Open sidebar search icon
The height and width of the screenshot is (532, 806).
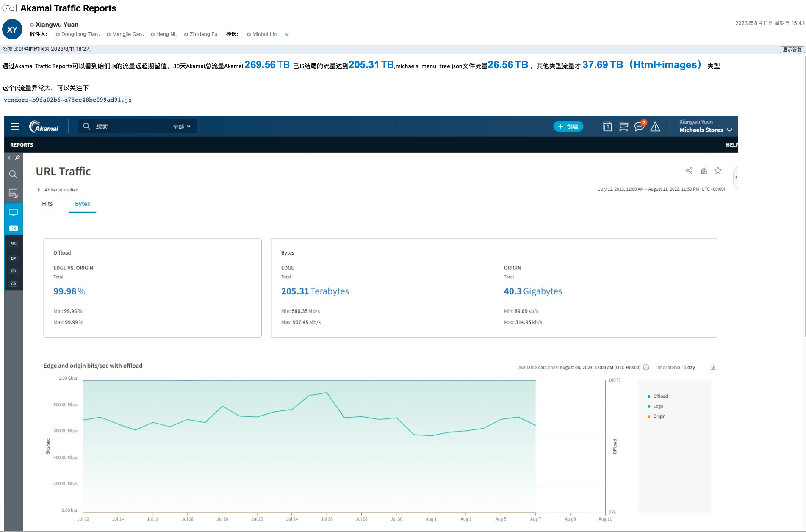(13, 175)
